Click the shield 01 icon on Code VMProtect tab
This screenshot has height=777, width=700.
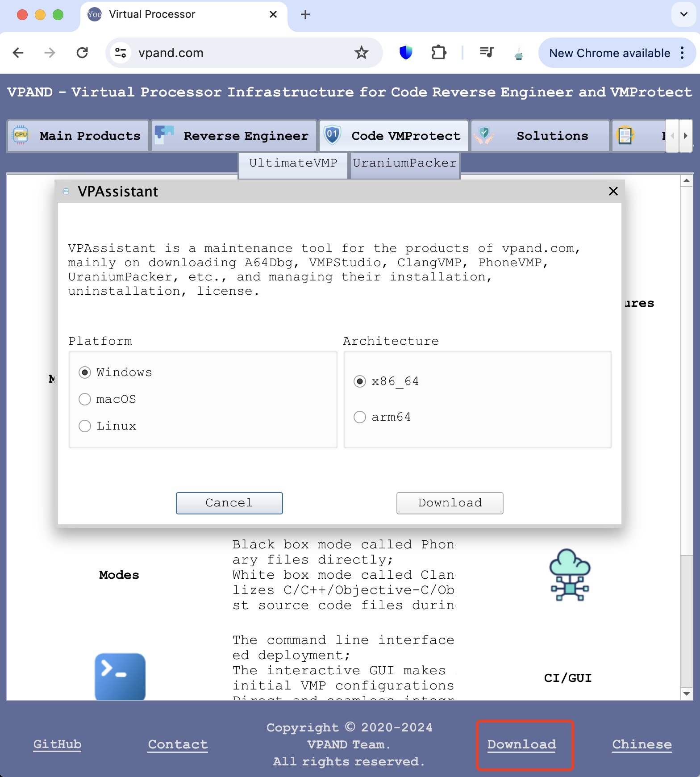(332, 135)
